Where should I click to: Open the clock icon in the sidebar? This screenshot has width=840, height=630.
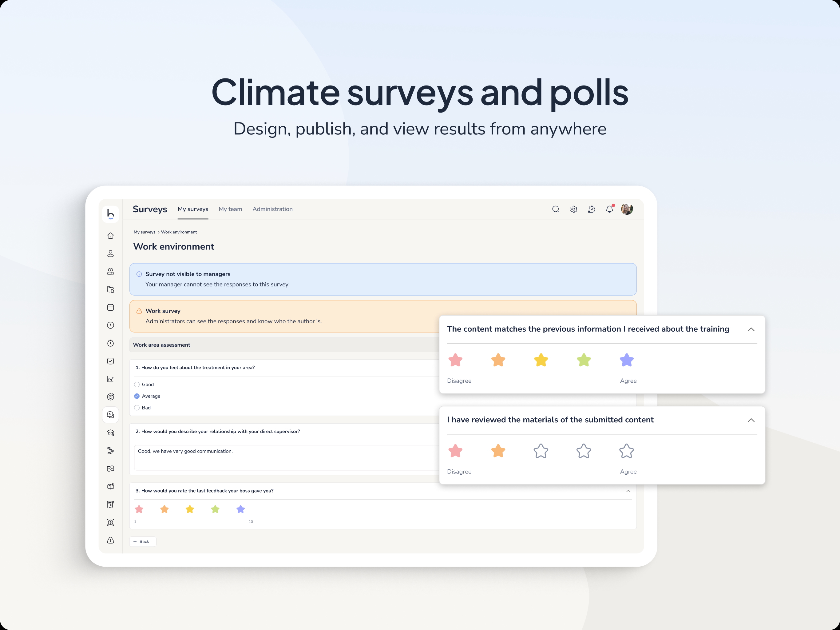[110, 325]
